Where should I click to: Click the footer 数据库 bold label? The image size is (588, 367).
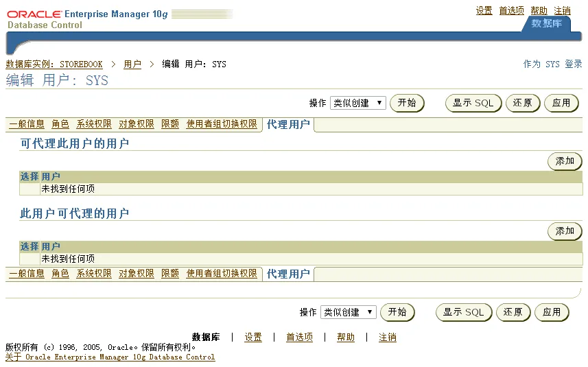[206, 337]
